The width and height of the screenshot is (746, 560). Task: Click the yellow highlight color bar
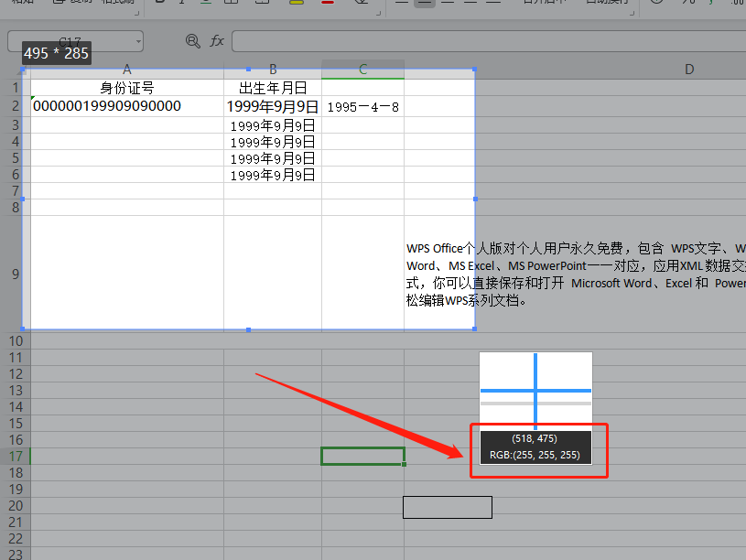(x=296, y=3)
